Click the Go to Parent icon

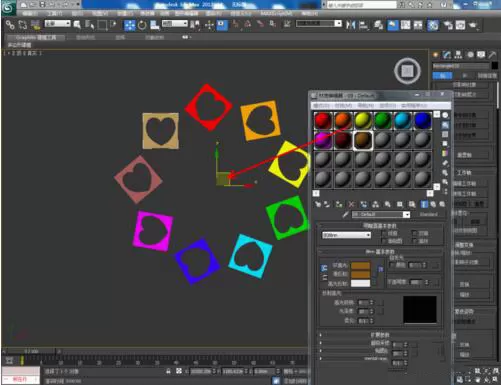pos(433,204)
